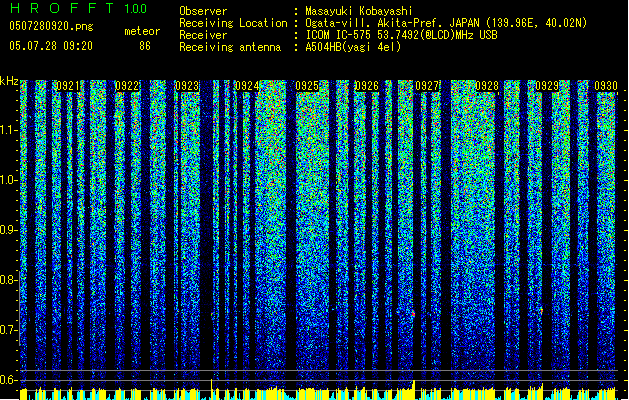Click the 0.8 kHz axis label
This screenshot has width=629, height=400.
(x=9, y=280)
